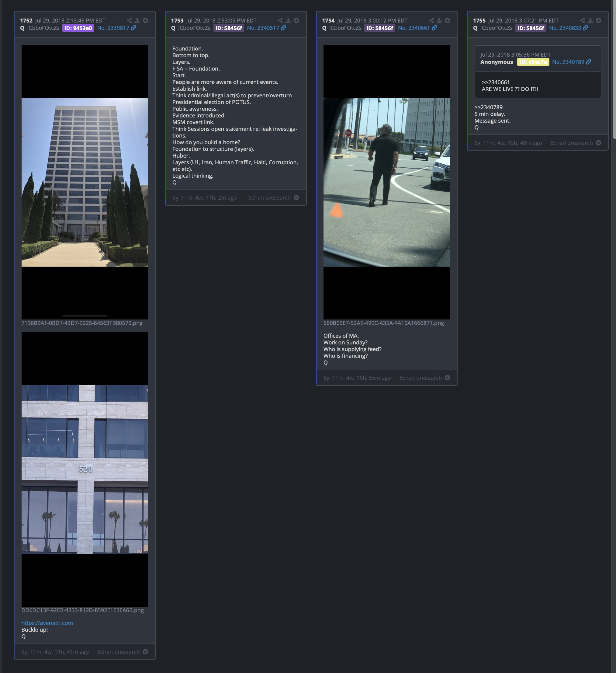Viewport: 616px width, 673px height.
Task: Click arrow circle icon on post 1755
Action: click(599, 20)
